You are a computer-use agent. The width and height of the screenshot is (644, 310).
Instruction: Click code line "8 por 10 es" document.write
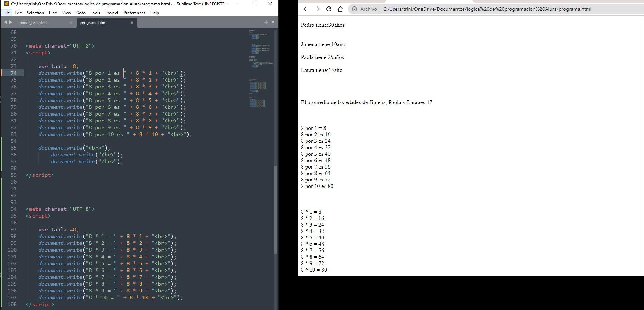click(x=115, y=134)
